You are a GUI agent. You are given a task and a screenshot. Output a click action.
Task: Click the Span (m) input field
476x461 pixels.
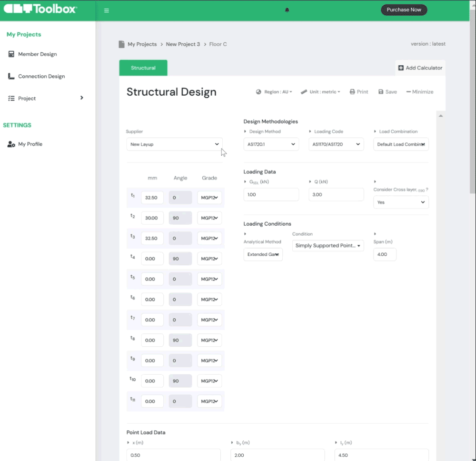click(385, 254)
